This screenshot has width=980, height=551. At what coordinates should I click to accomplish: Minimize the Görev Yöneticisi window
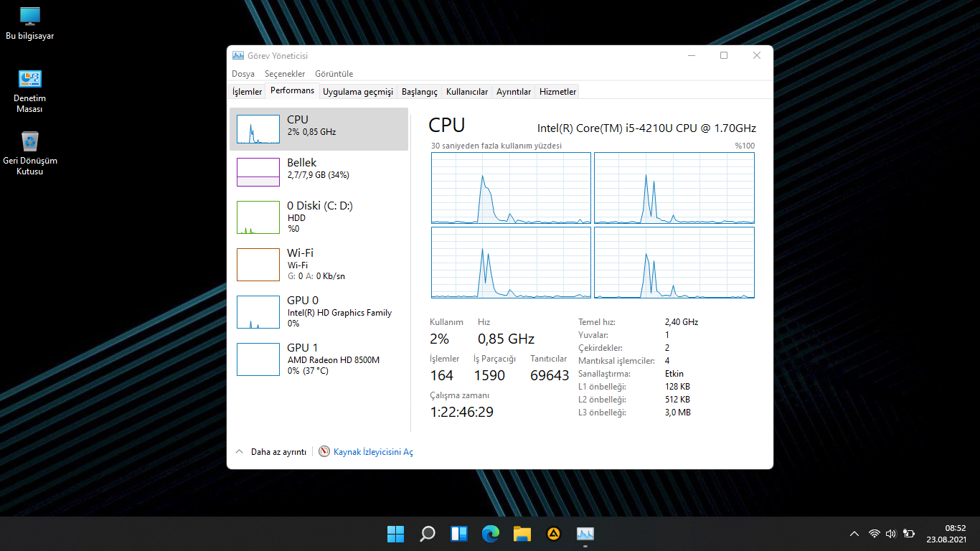point(691,55)
